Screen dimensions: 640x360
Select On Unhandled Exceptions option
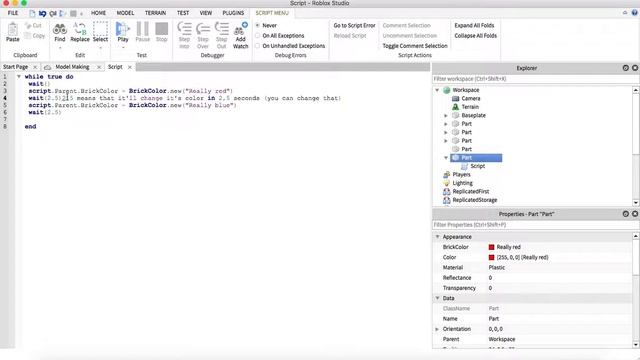click(x=258, y=46)
